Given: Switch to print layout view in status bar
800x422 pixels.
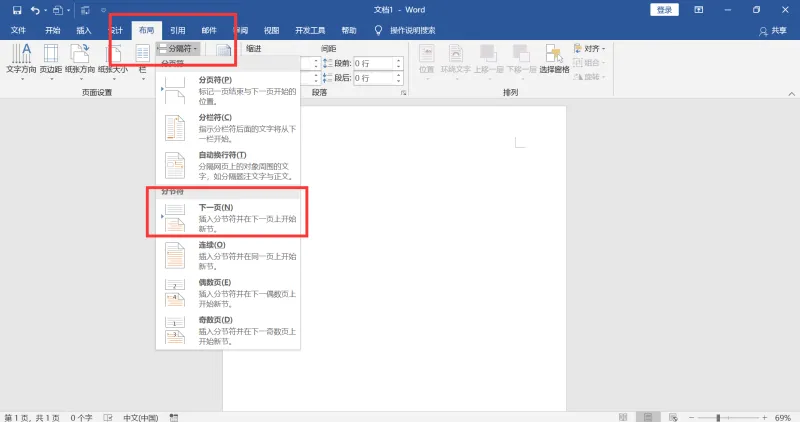Looking at the screenshot, I should (x=648, y=417).
